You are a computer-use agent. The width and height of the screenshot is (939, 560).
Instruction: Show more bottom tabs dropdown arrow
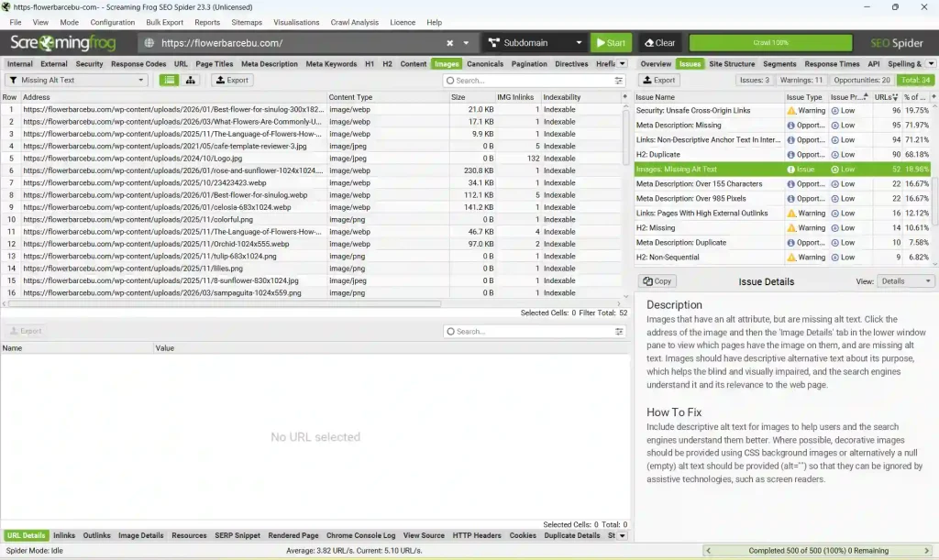(623, 536)
